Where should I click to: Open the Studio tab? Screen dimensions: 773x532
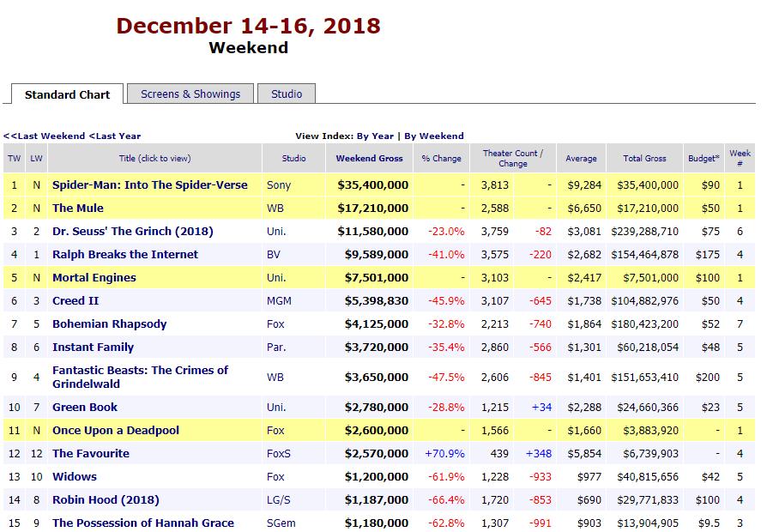[x=287, y=94]
